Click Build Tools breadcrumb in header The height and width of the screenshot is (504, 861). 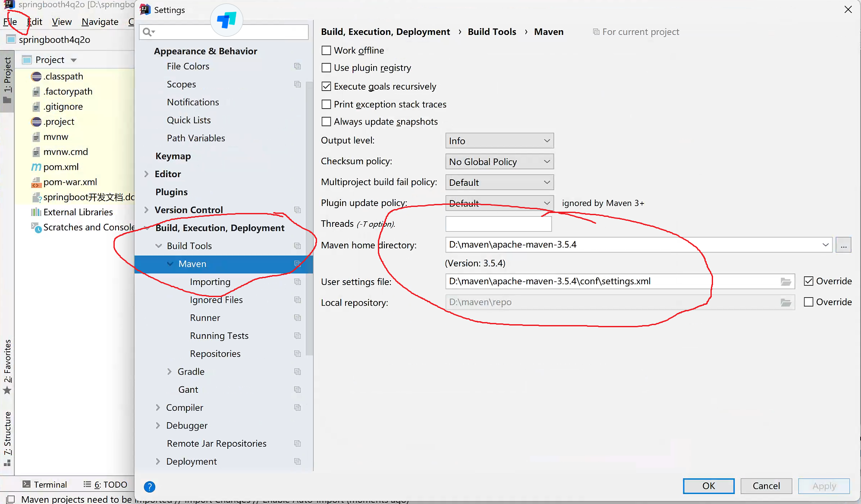[x=492, y=32]
